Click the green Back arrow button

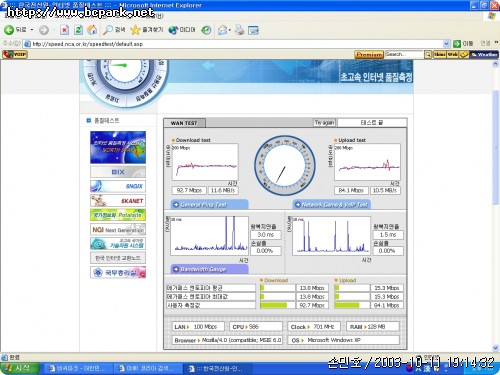click(x=9, y=30)
